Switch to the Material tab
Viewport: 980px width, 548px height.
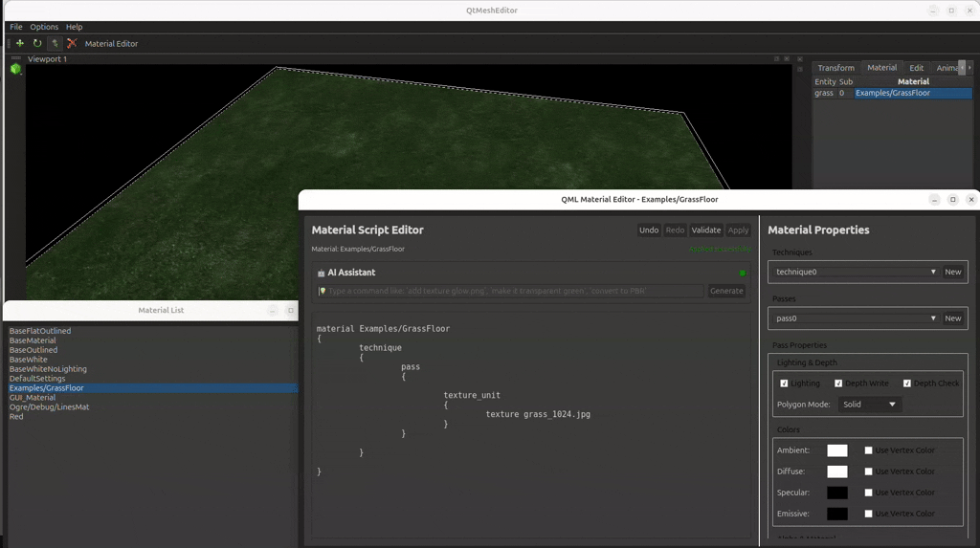click(x=881, y=68)
